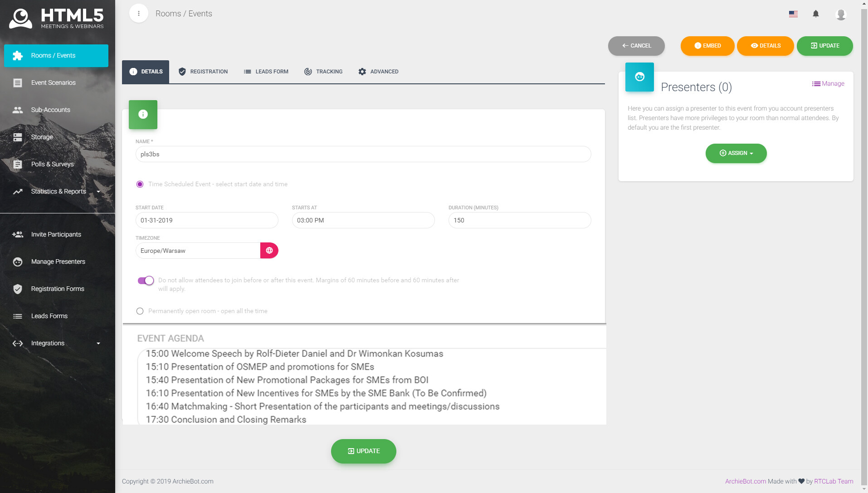Click the Rooms / Events page title
This screenshot has width=868, height=493.
184,14
